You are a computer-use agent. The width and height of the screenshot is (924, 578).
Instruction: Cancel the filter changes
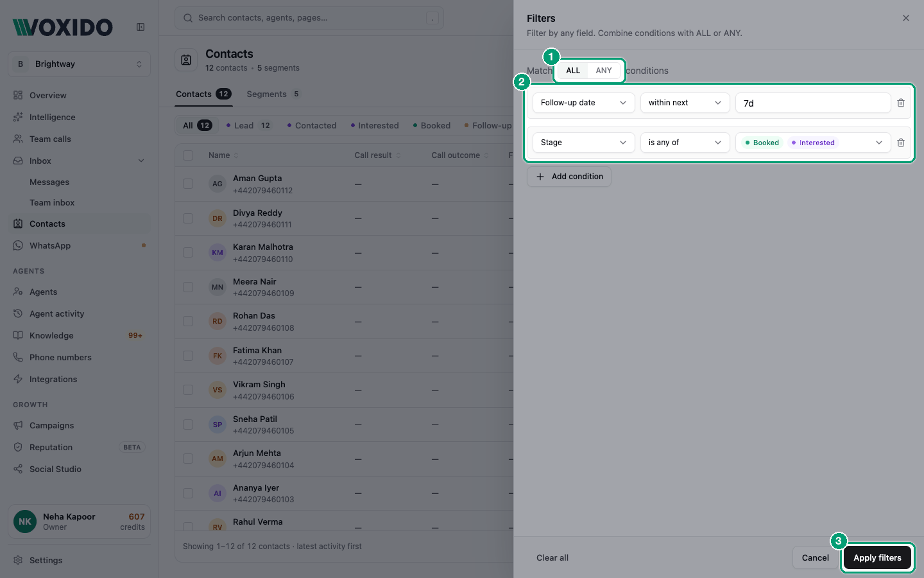(x=815, y=557)
